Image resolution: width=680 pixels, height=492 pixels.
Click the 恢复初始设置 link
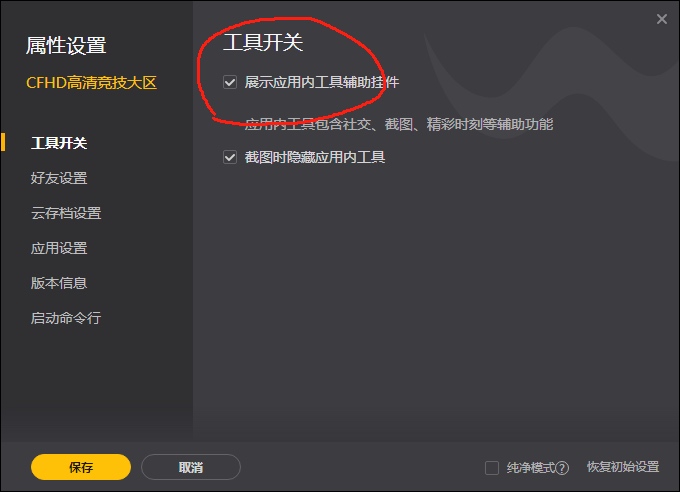click(623, 467)
